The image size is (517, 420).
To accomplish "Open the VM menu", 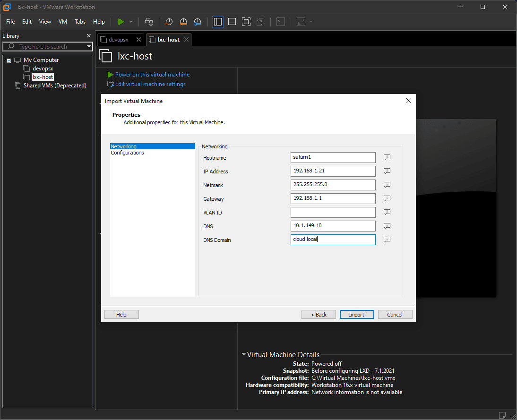I will (63, 22).
